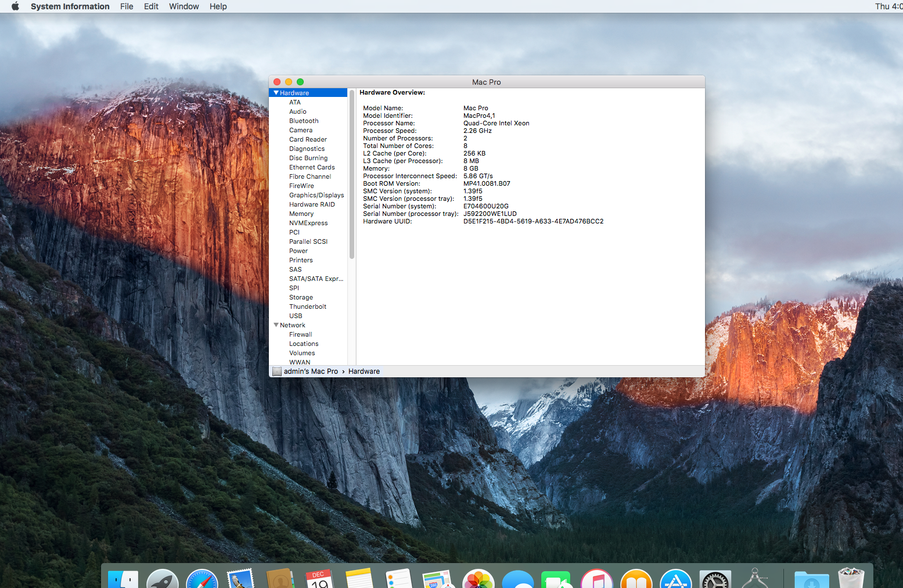Select Thunderbolt in the sidebar
The image size is (903, 588).
[x=308, y=306]
